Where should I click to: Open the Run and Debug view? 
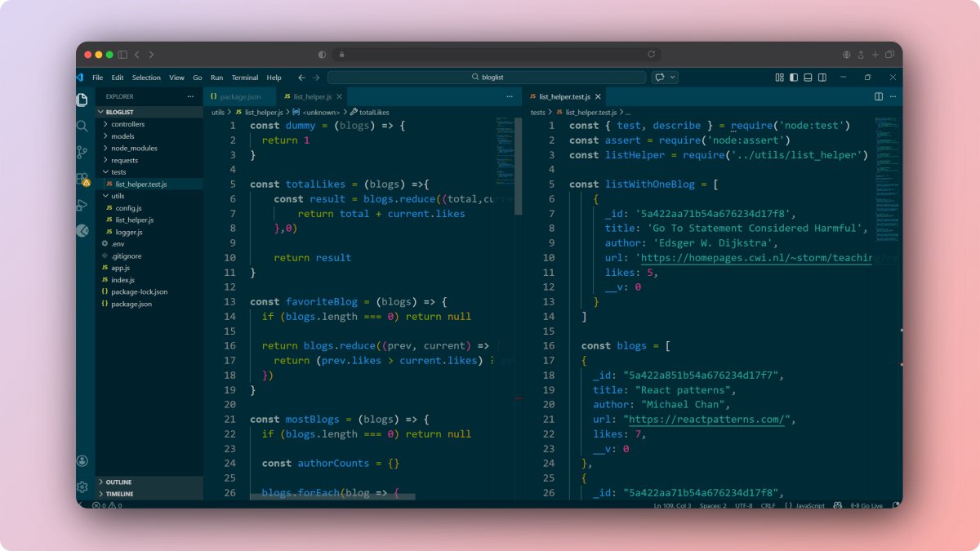coord(82,205)
